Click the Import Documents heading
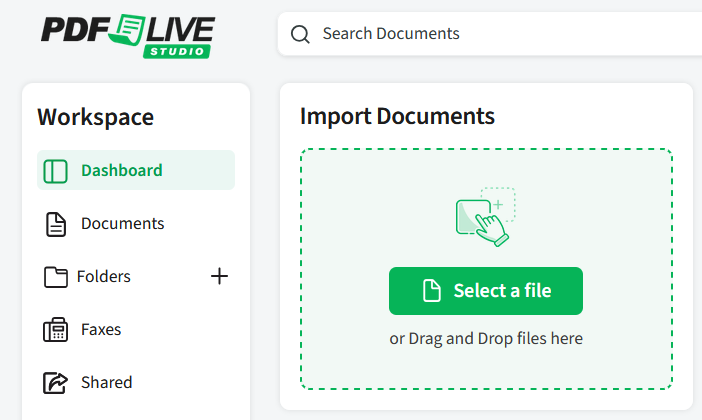Screen dimensions: 702x420 397,116
